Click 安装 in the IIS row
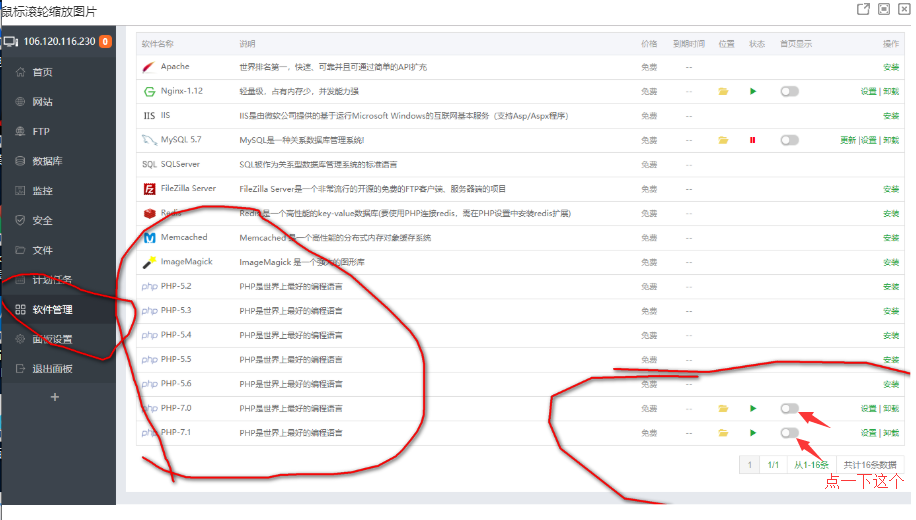The image size is (916, 520). [891, 116]
